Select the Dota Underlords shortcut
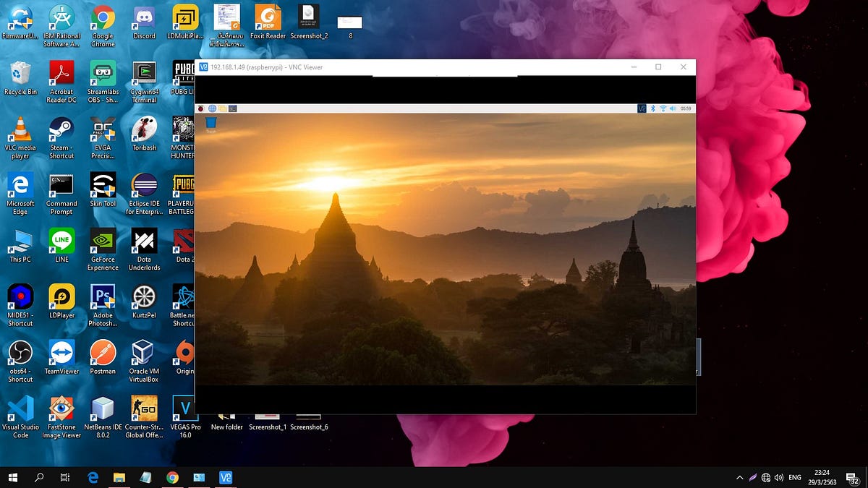 (144, 249)
